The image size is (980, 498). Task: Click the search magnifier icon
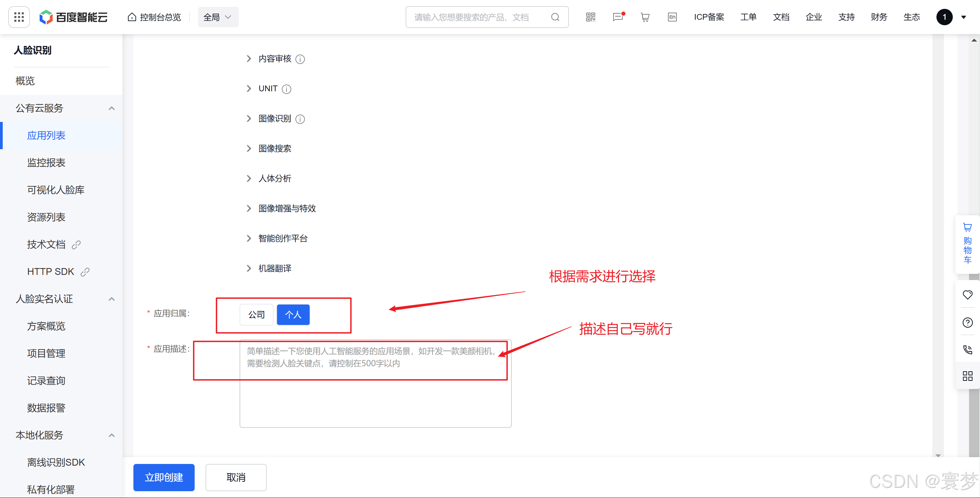pyautogui.click(x=555, y=17)
